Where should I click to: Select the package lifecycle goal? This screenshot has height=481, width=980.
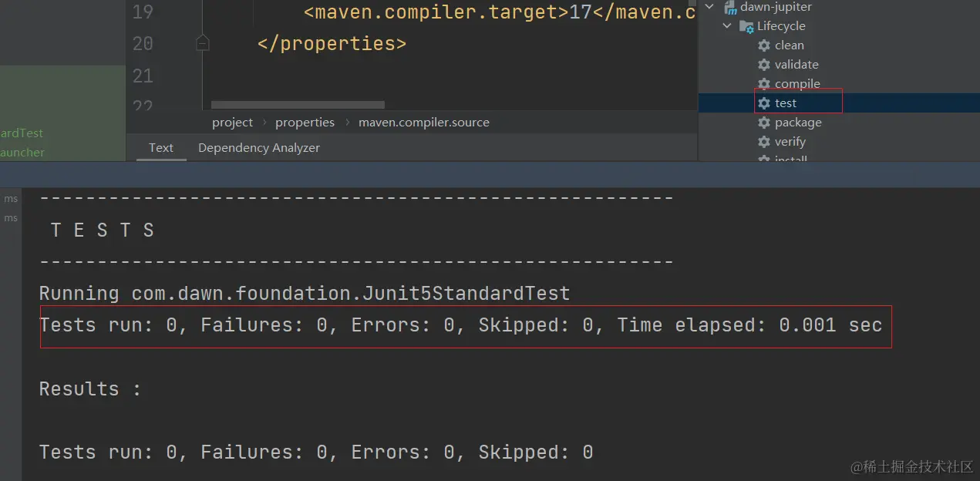tap(798, 123)
